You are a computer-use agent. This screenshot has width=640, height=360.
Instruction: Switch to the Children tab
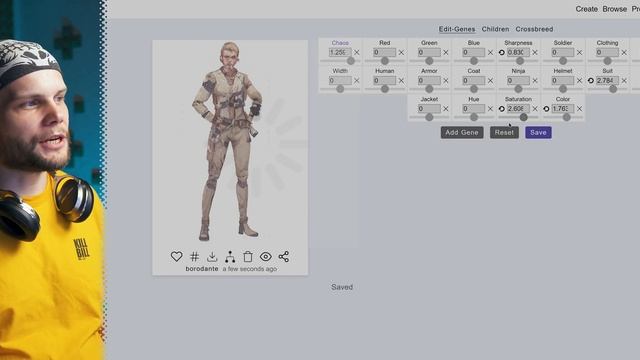pyautogui.click(x=495, y=29)
